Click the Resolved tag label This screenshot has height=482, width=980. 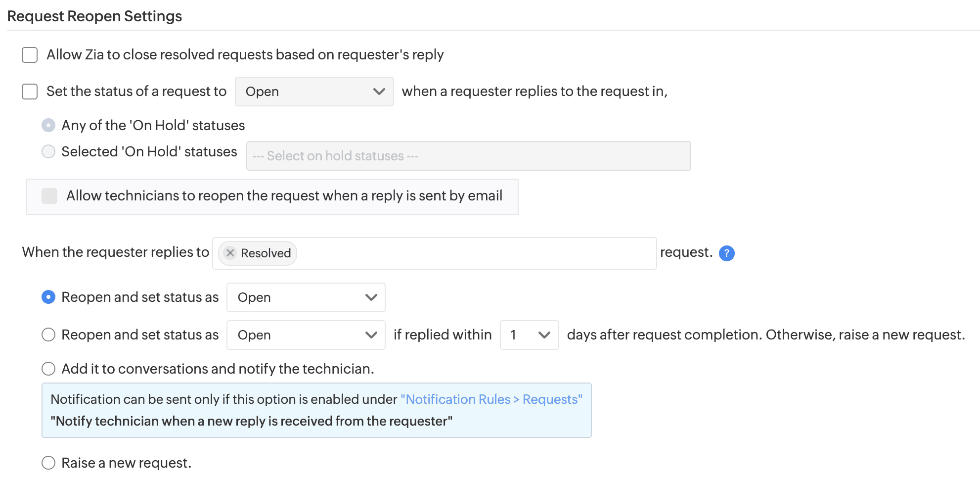click(x=266, y=253)
